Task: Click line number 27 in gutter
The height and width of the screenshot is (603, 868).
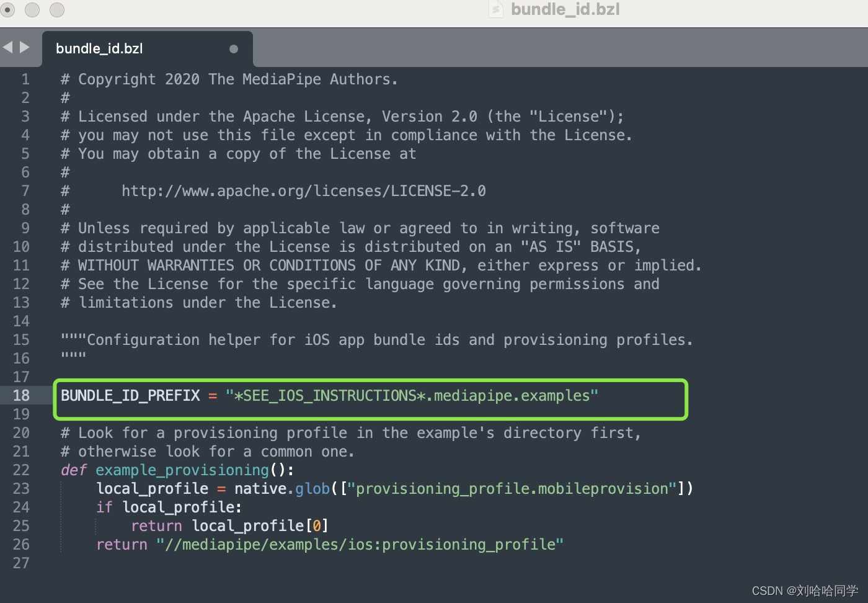Action: click(x=21, y=563)
